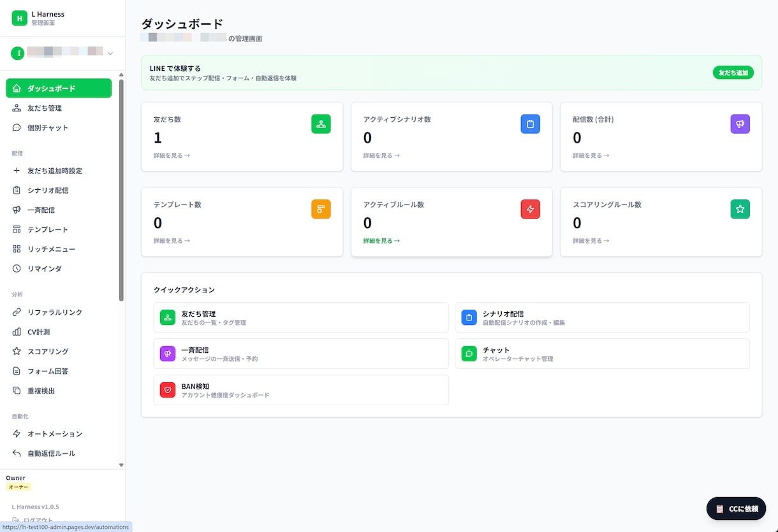
Task: Open チャット quick action card
Action: tap(602, 354)
